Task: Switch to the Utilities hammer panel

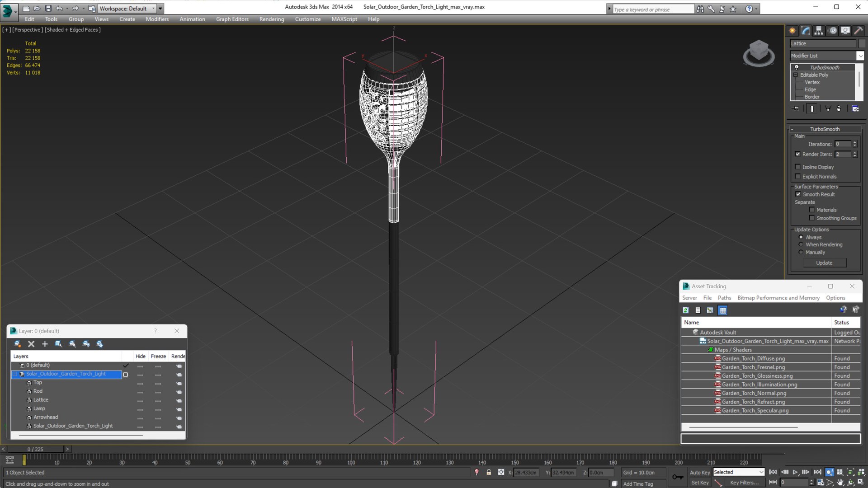Action: pos(859,31)
